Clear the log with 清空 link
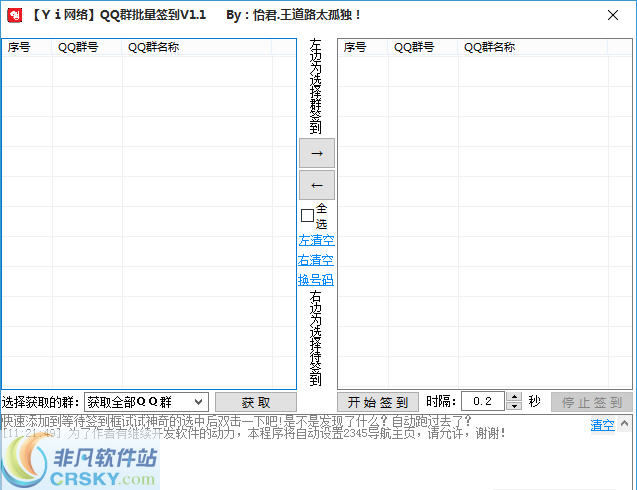Image resolution: width=637 pixels, height=490 pixels. coord(602,425)
